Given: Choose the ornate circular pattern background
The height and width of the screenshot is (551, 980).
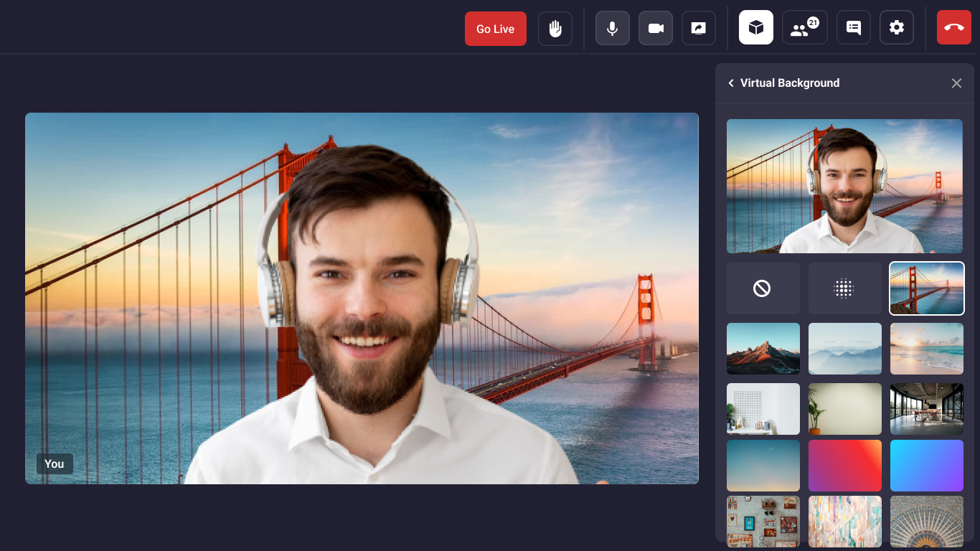Looking at the screenshot, I should (x=927, y=522).
